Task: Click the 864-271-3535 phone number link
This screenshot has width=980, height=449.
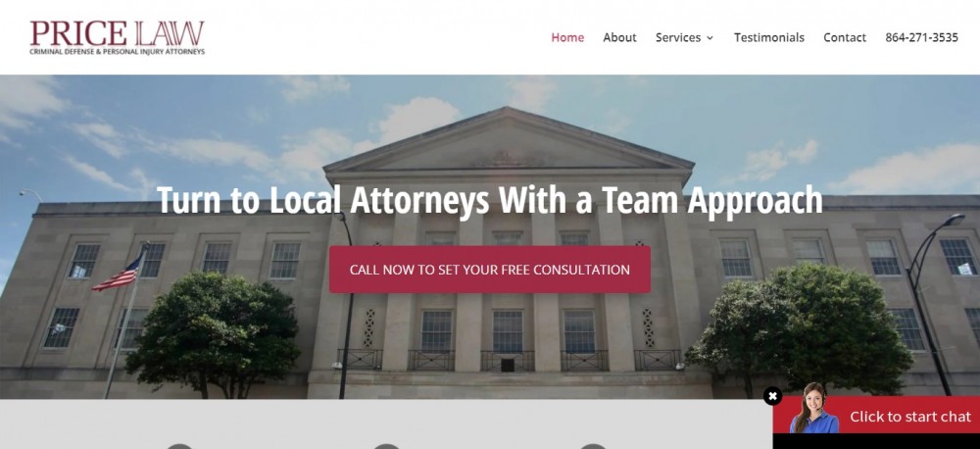Action: [921, 37]
